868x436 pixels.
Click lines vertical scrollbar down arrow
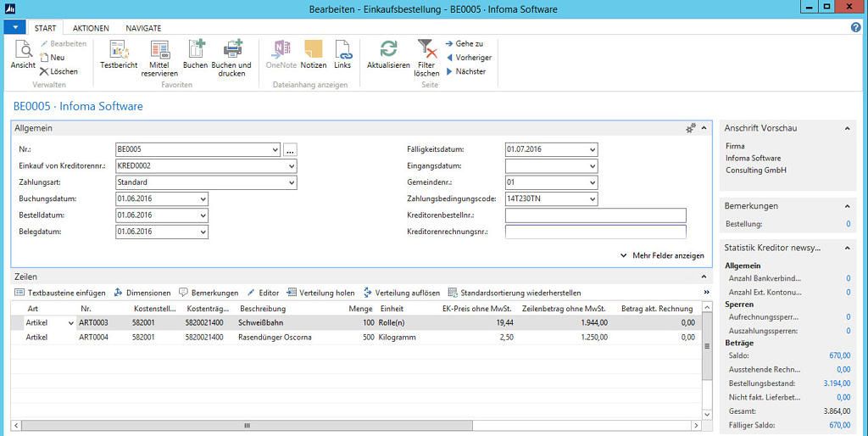tap(707, 415)
